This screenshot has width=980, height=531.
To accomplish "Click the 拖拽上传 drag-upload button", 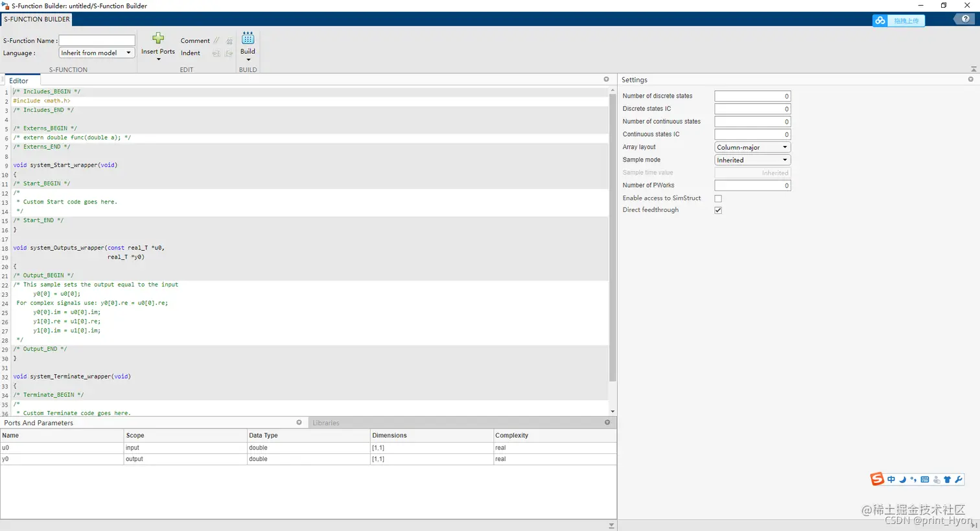I will click(906, 21).
